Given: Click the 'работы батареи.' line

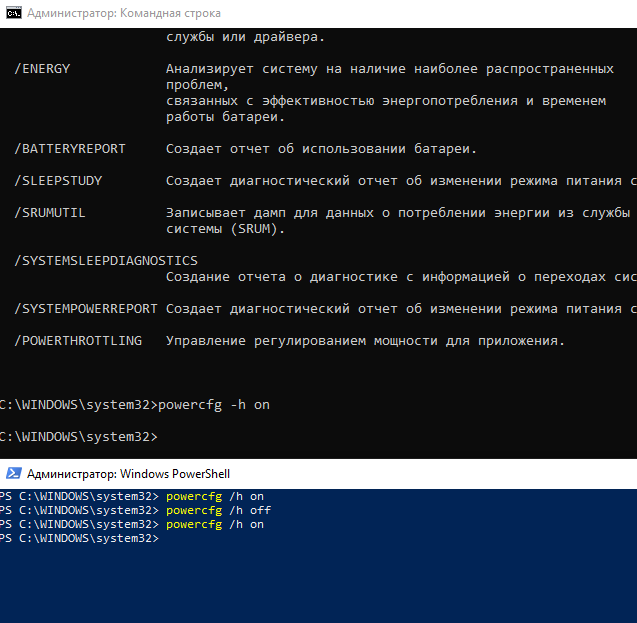Looking at the screenshot, I should [x=225, y=117].
